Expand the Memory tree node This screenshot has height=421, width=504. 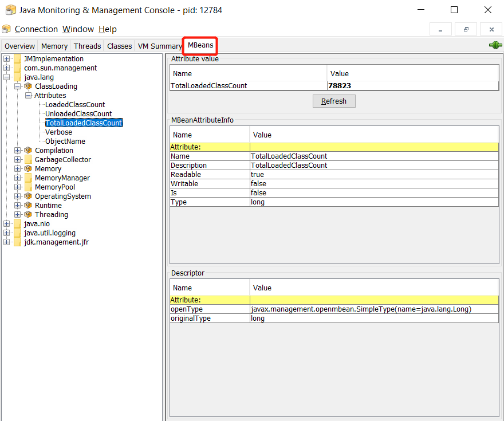[x=18, y=169]
